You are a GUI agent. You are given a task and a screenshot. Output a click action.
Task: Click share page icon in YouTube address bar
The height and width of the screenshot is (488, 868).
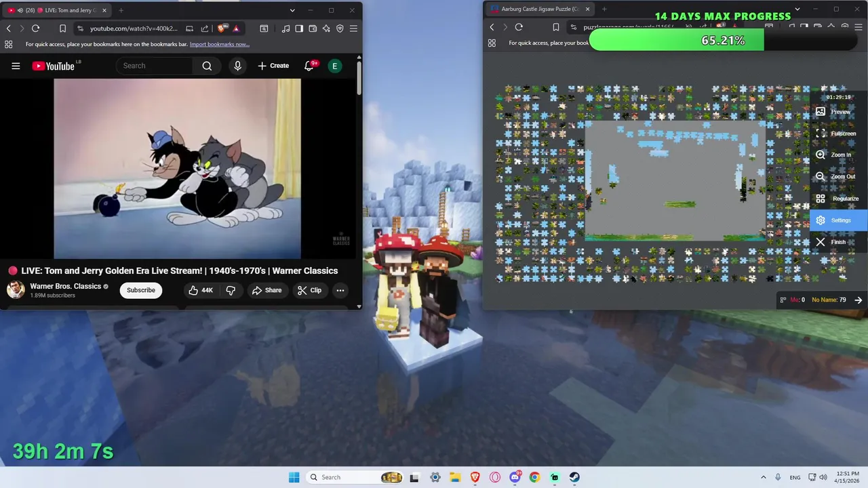(x=205, y=28)
